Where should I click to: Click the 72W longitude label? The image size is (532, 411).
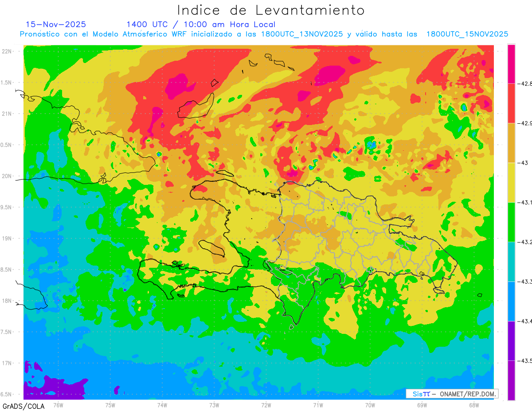click(x=266, y=405)
